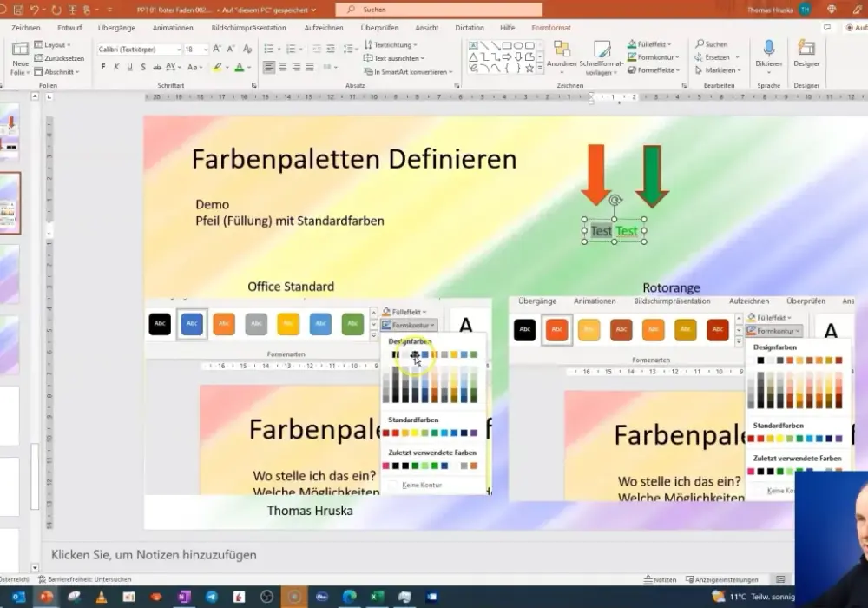Screen dimensions: 868x608
Task: Align text right
Action: pos(296,67)
